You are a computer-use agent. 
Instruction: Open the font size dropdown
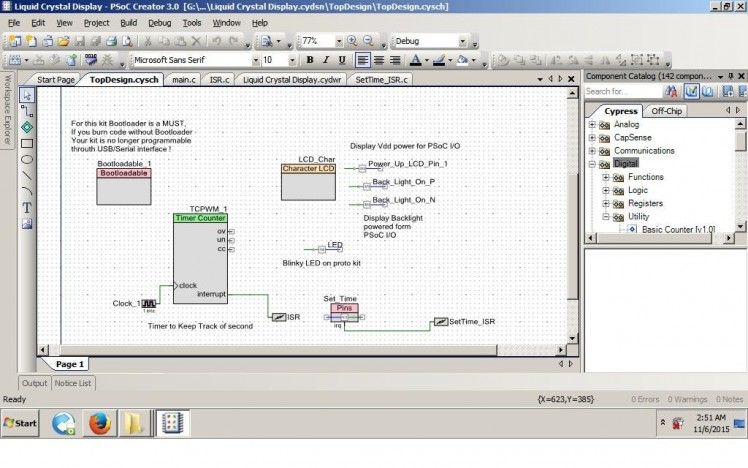pyautogui.click(x=292, y=60)
